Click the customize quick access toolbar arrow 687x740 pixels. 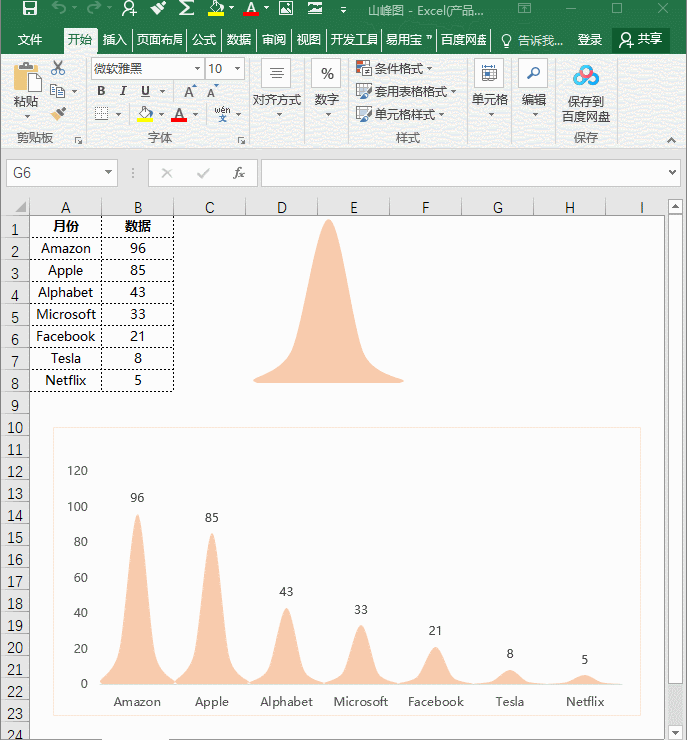[x=343, y=9]
